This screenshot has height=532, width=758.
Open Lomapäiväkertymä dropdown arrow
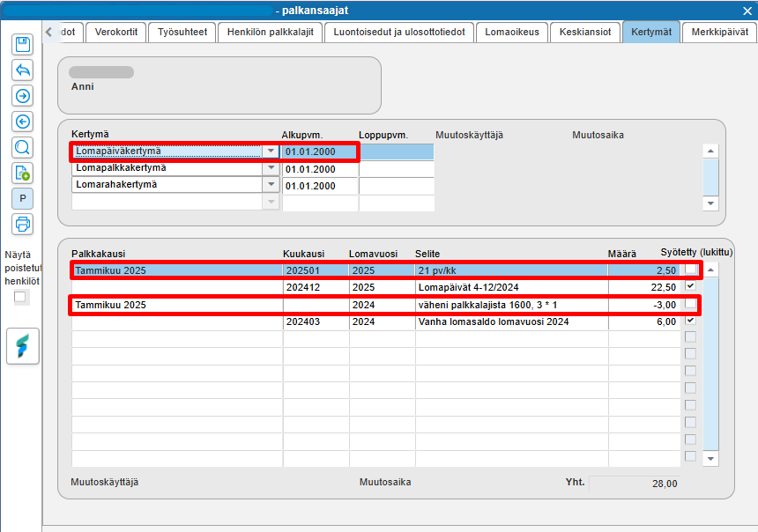[x=271, y=151]
